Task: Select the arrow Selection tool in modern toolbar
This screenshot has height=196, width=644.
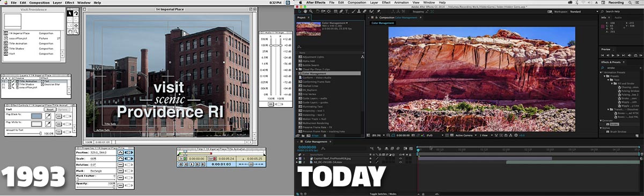Action: point(299,11)
